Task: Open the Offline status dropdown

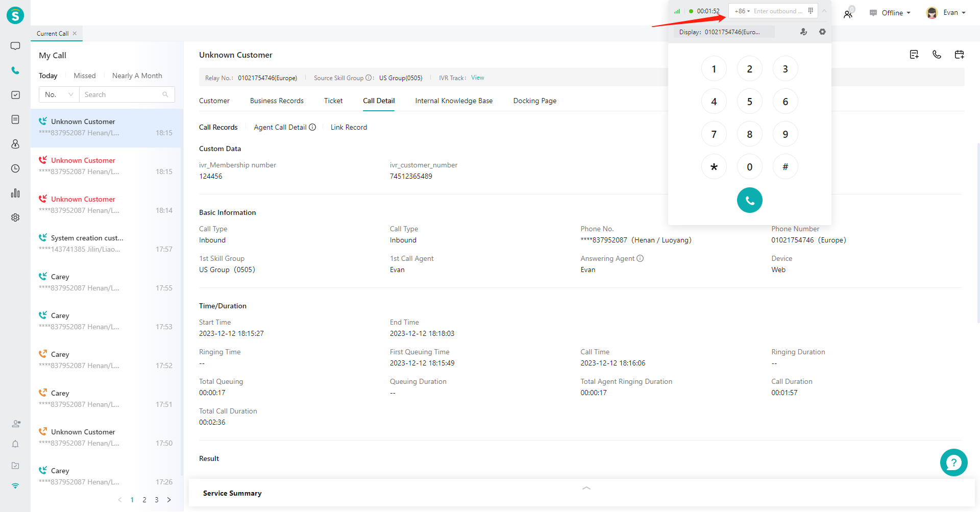Action: [x=891, y=13]
